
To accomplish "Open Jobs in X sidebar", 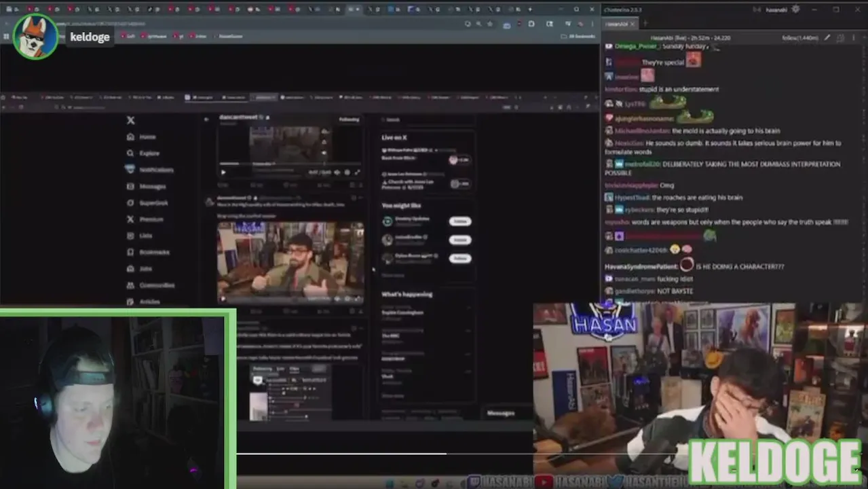I will coord(139,268).
